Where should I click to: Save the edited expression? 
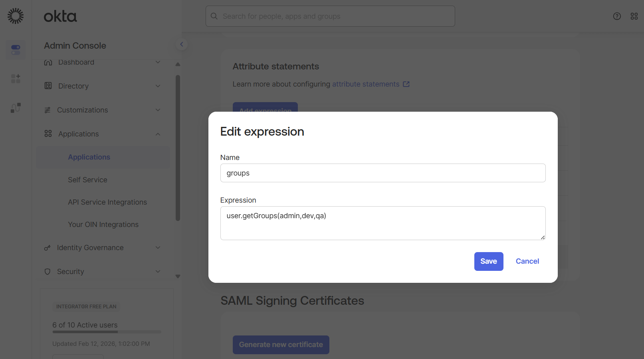click(x=488, y=261)
